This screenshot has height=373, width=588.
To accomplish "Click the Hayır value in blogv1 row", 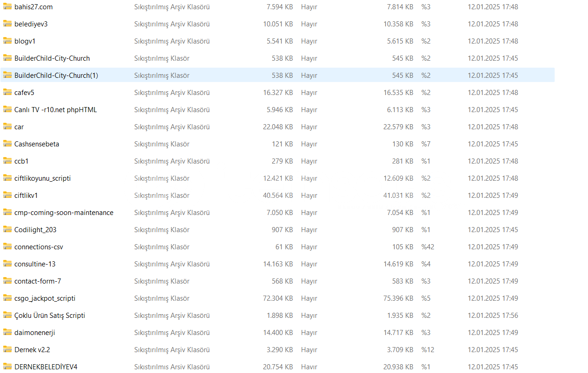I will (309, 41).
